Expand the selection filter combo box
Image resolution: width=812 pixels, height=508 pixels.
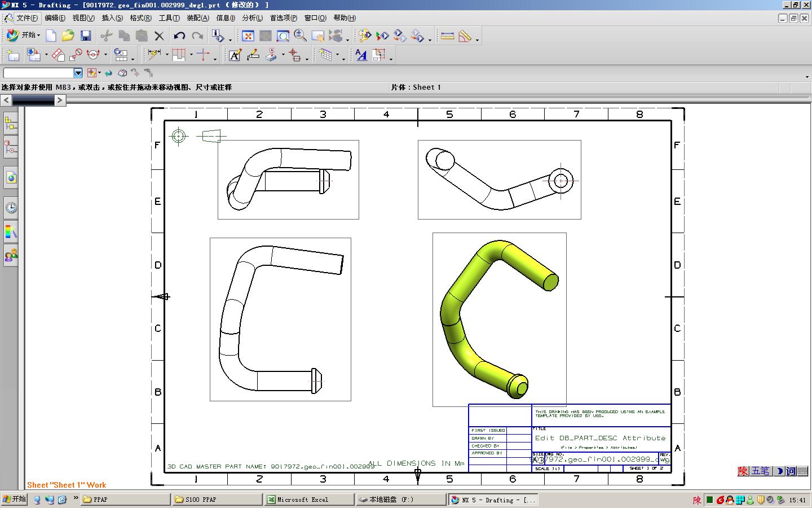tap(78, 73)
